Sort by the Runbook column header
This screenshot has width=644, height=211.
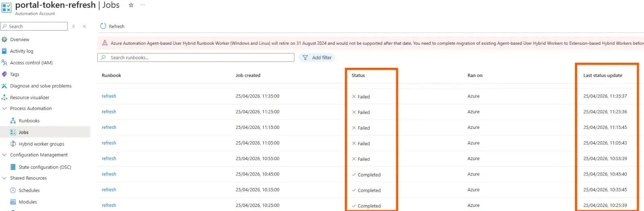[111, 75]
